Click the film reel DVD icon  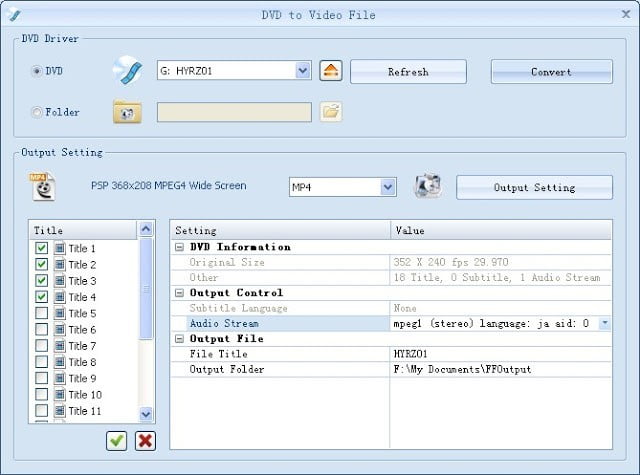point(128,71)
